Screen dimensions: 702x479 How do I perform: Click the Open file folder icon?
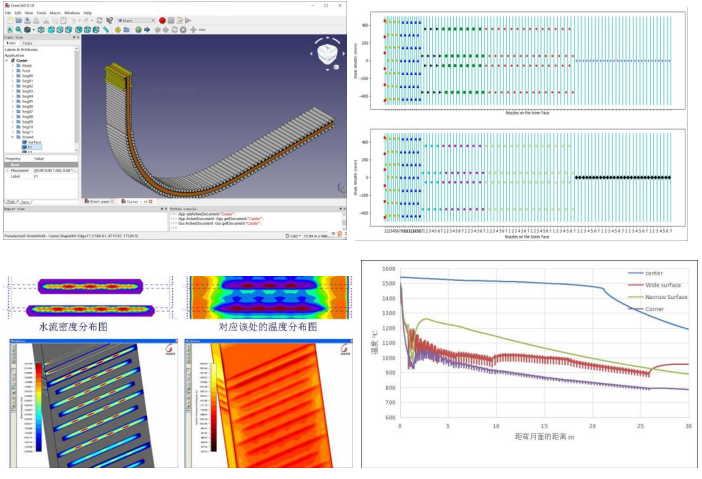[x=19, y=21]
